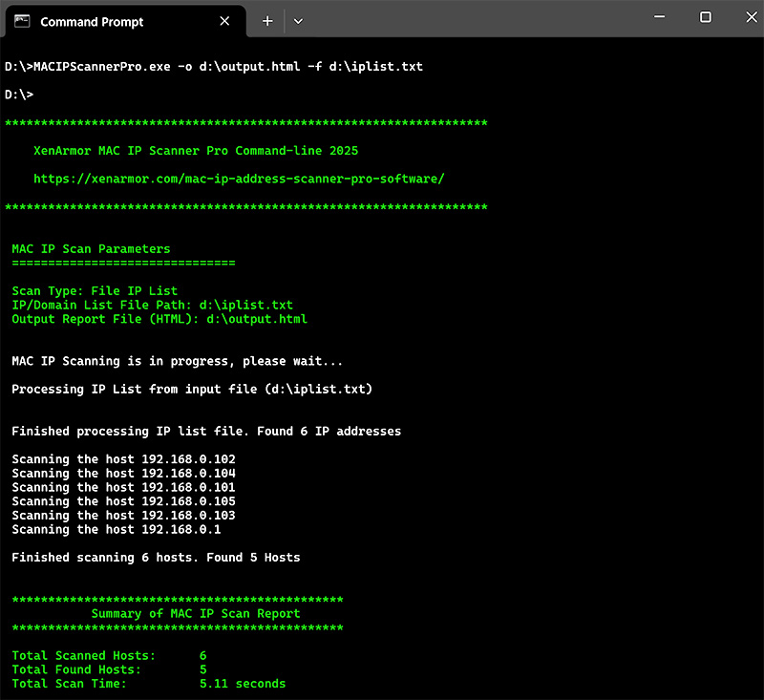Click the Command Prompt tab icon
The height and width of the screenshot is (700, 764).
[22, 21]
